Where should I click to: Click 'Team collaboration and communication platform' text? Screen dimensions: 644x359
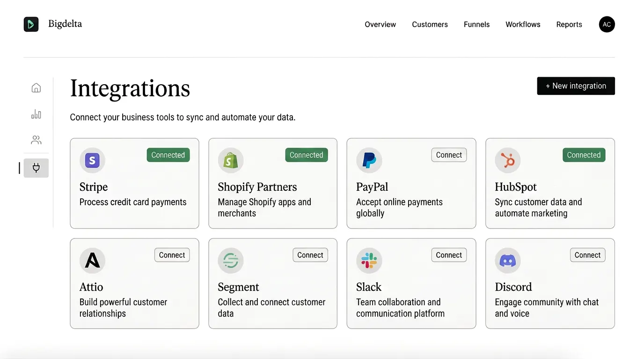(400, 308)
